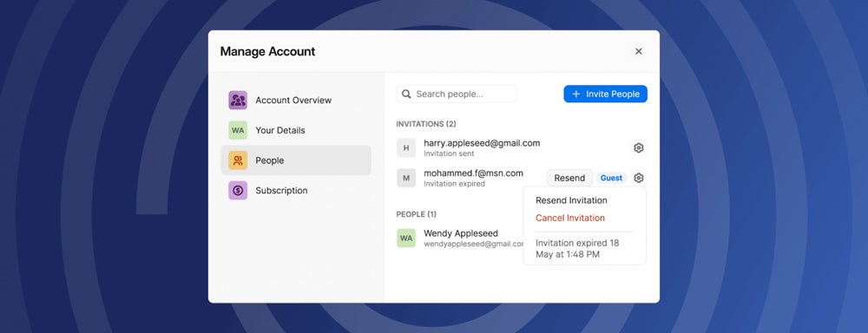Image resolution: width=868 pixels, height=333 pixels.
Task: Select harry.appleseed@gmail.com email text
Action: (482, 143)
